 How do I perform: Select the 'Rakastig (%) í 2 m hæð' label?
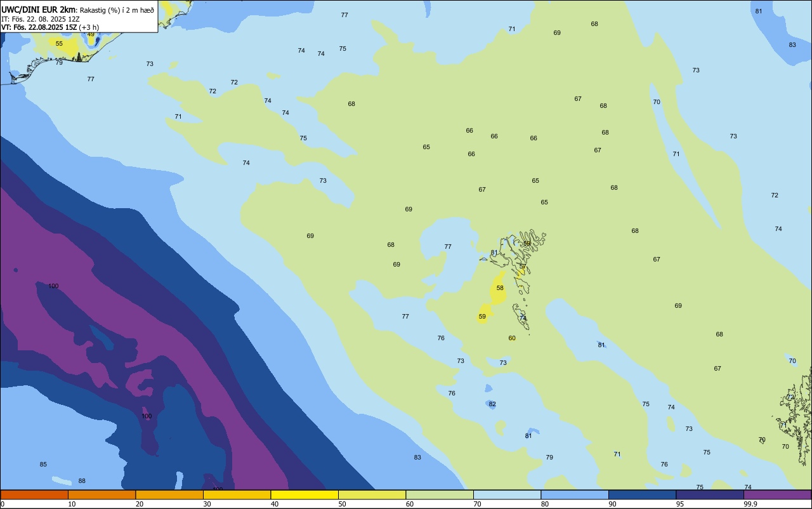[117, 10]
